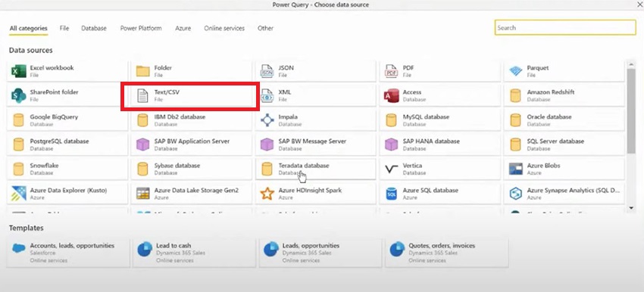Choose the Access database icon

point(391,95)
